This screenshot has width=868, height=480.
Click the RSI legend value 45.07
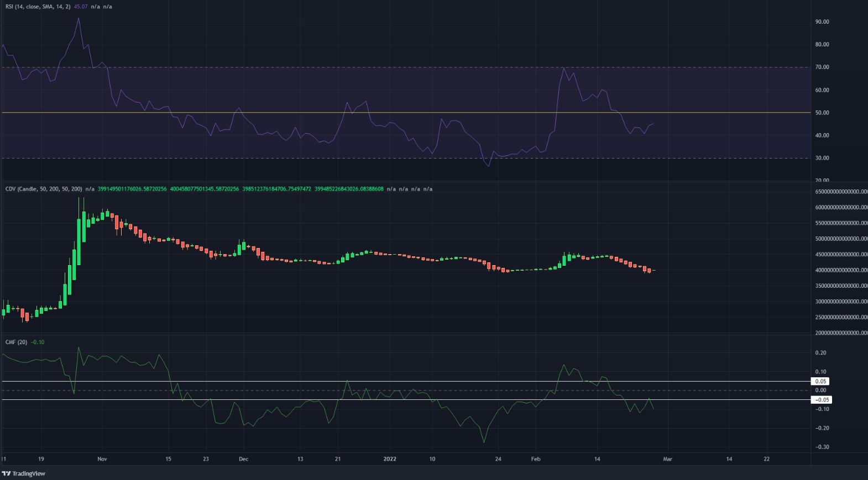[x=81, y=7]
